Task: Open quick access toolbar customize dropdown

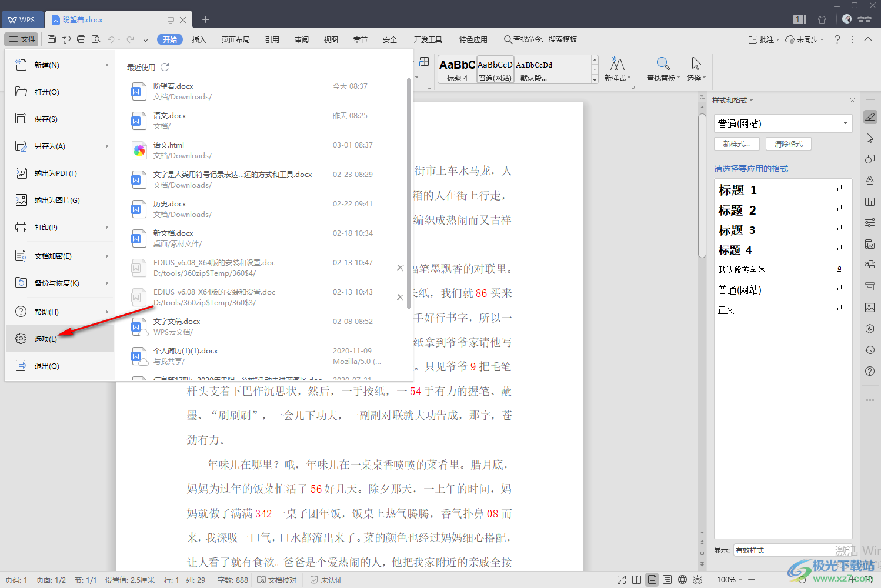Action: click(145, 39)
